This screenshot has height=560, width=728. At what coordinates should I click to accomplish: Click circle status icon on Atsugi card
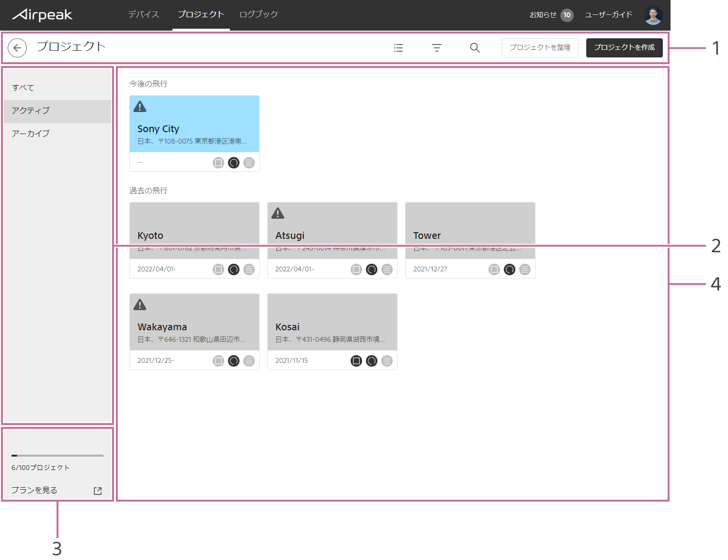coord(372,269)
